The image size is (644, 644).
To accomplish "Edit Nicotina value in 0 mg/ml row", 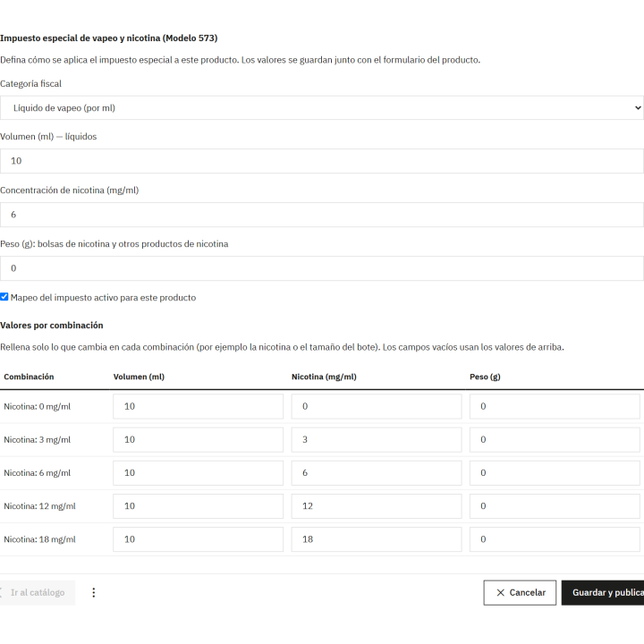I will [x=377, y=406].
